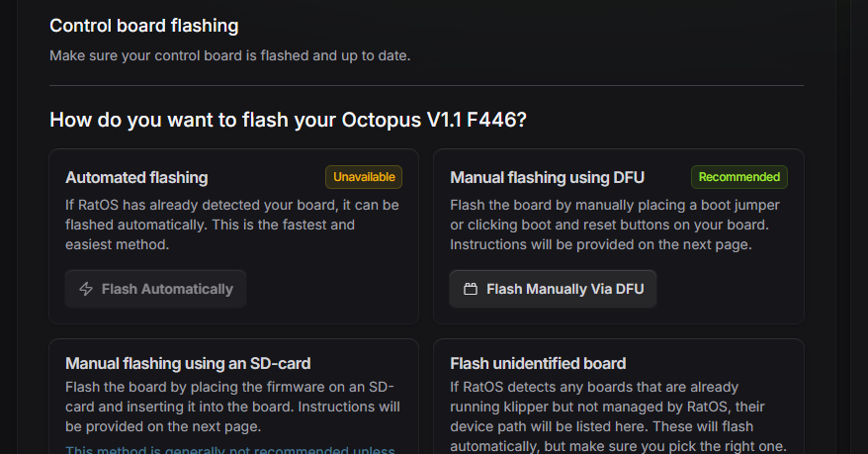868x454 pixels.
Task: Click the lightning bolt icon on Flash Automatically
Action: pyautogui.click(x=86, y=289)
